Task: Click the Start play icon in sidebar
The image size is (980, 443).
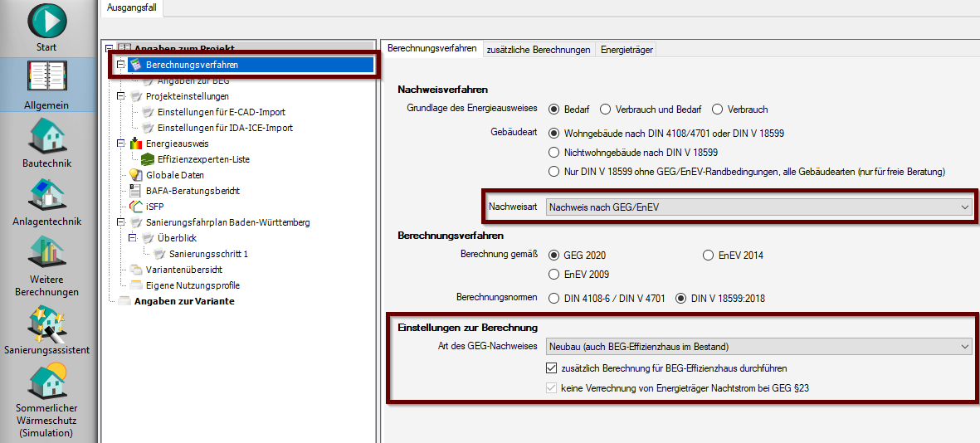Action: [x=46, y=21]
